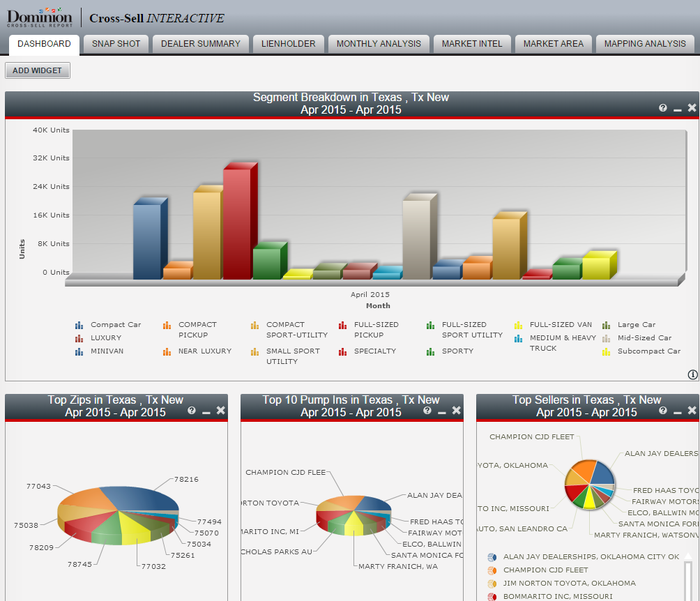Click the info icon below segment chart
Screen dimensions: 700x601
[692, 374]
